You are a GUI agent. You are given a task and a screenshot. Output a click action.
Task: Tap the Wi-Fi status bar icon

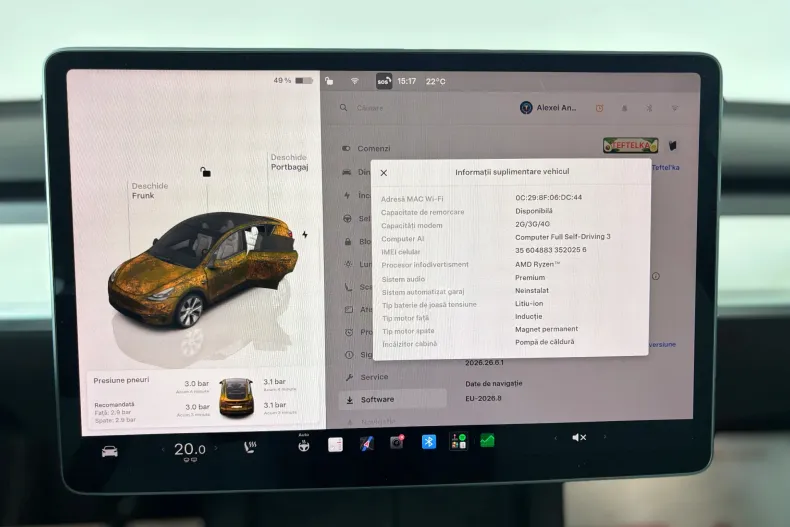[355, 81]
